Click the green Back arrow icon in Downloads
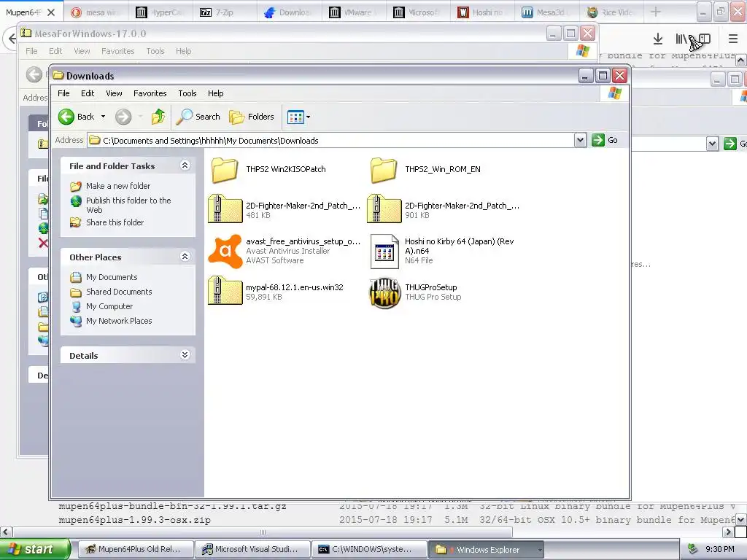 click(66, 117)
